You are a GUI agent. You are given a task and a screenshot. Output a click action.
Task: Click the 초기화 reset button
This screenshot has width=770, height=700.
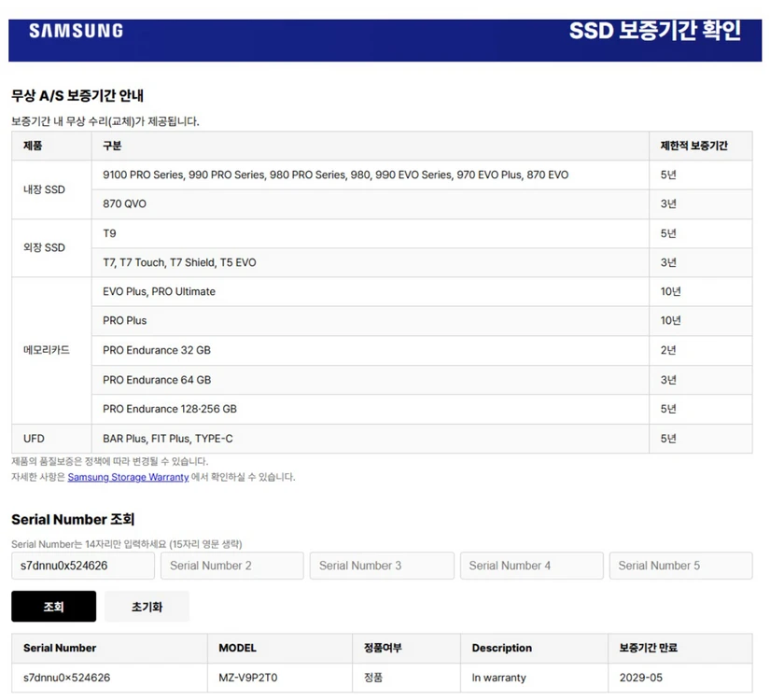click(147, 606)
